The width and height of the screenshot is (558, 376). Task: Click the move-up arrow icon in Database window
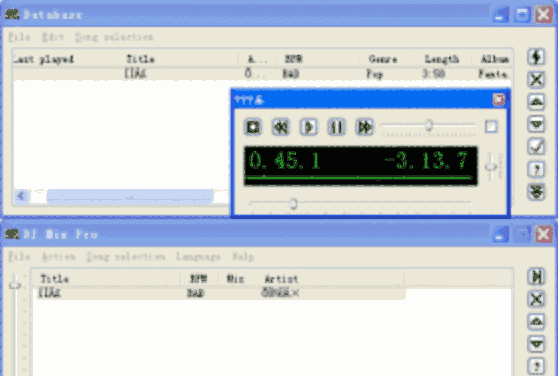tap(536, 102)
